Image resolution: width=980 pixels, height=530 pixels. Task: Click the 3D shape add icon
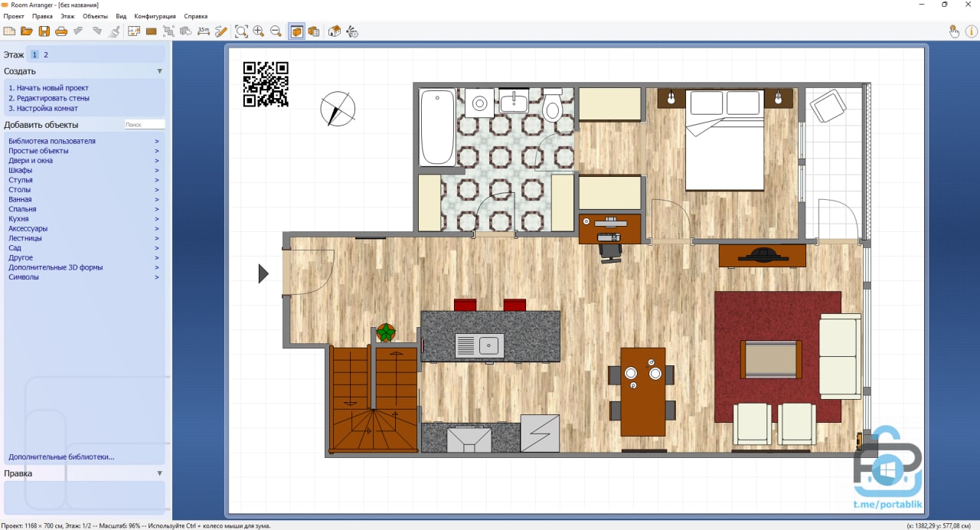pyautogui.click(x=186, y=31)
